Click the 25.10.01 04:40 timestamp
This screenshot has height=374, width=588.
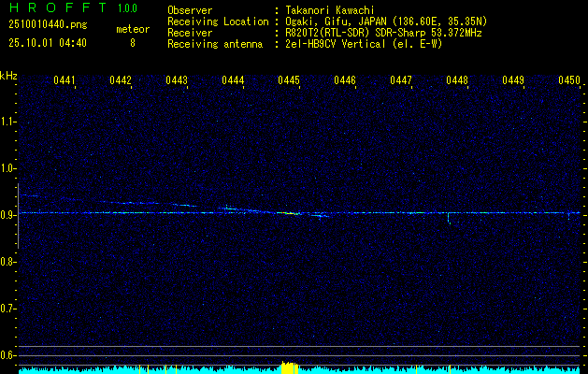coord(47,43)
